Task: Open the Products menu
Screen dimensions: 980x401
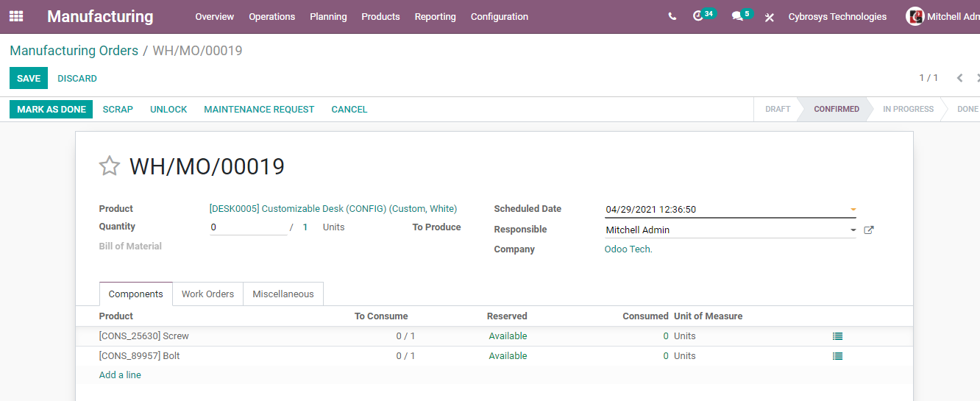Action: click(380, 16)
